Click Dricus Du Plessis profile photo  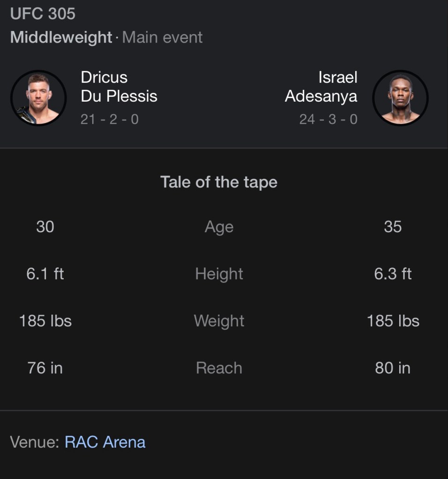(x=38, y=98)
